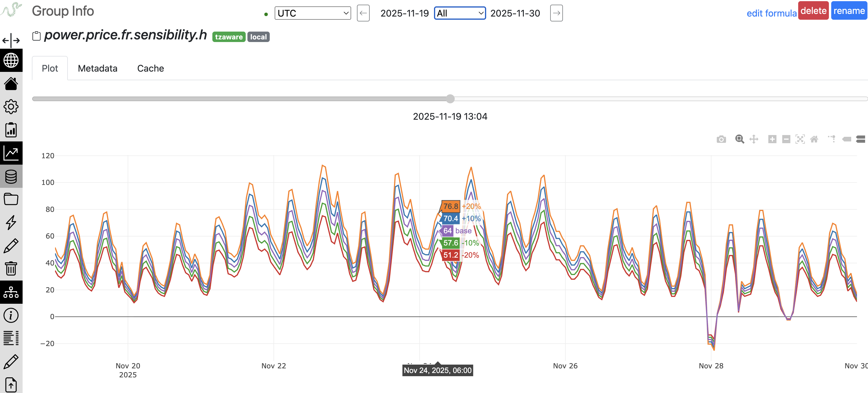The width and height of the screenshot is (868, 393).
Task: Reset axes with plot home icon
Action: pyautogui.click(x=814, y=139)
